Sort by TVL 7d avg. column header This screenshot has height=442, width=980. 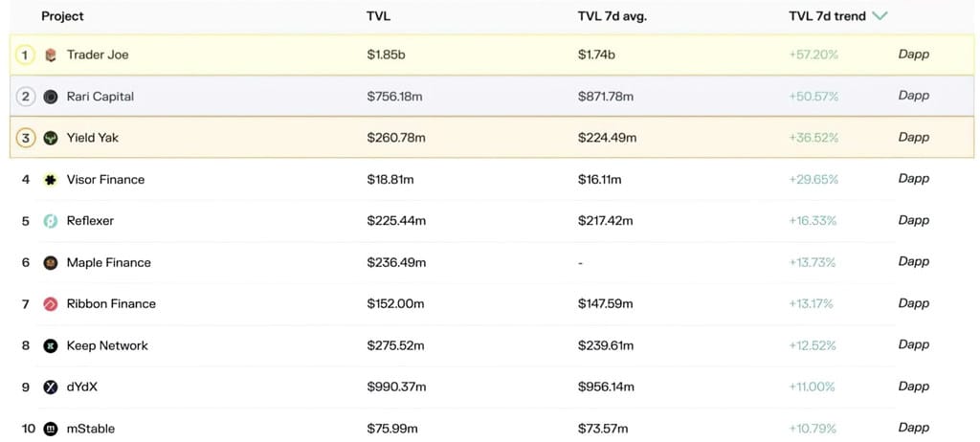612,16
